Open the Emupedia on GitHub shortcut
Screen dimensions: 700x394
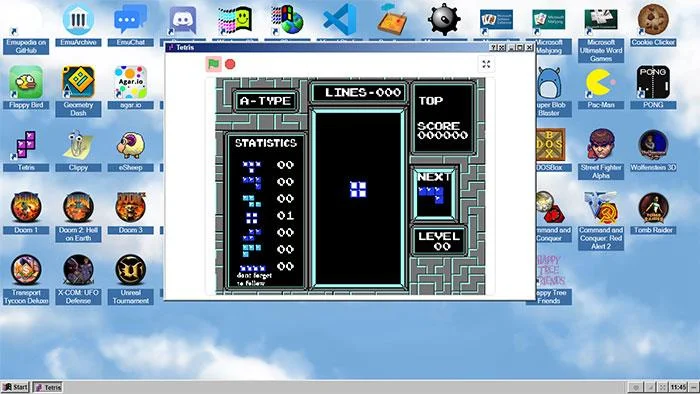[26, 28]
